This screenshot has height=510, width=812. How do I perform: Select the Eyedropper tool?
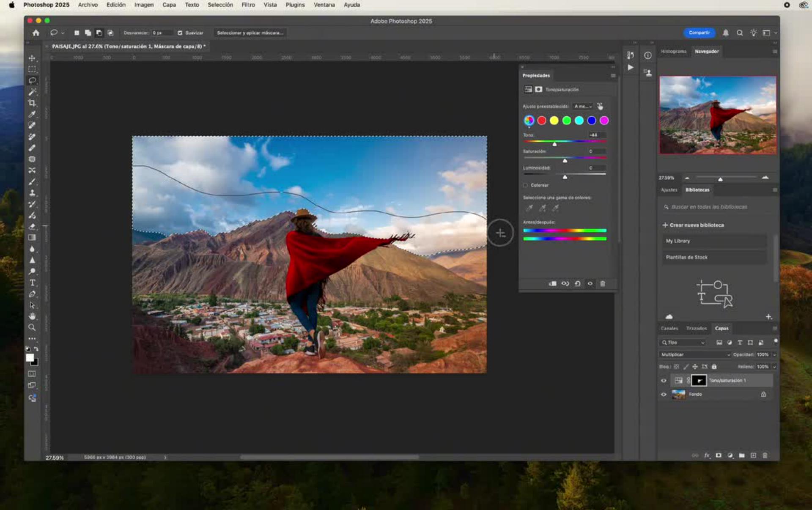[x=32, y=114]
